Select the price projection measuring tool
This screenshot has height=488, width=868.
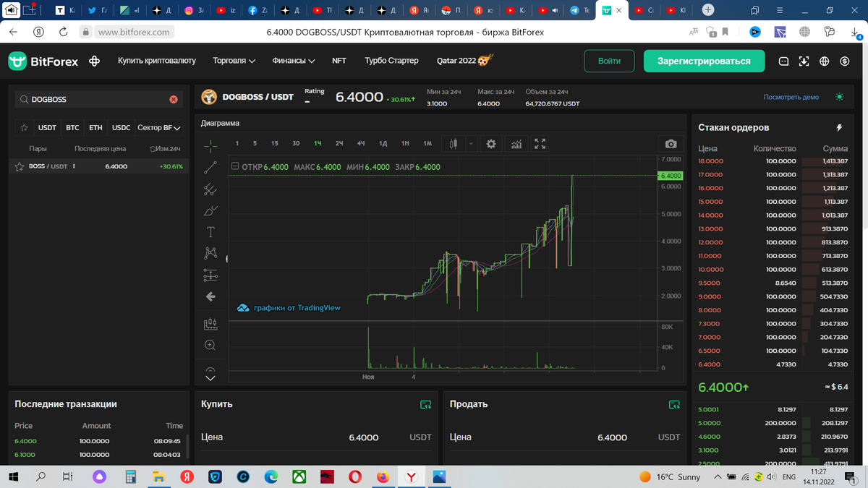[x=210, y=275]
